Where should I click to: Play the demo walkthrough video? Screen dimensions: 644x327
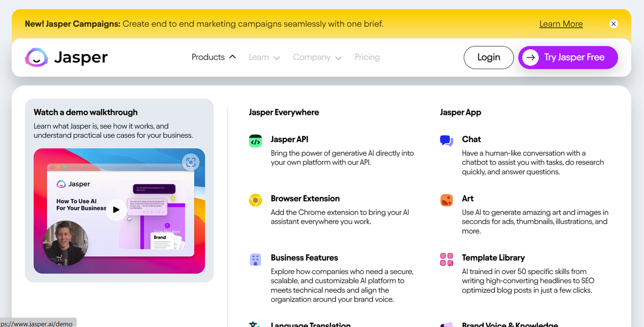(116, 210)
